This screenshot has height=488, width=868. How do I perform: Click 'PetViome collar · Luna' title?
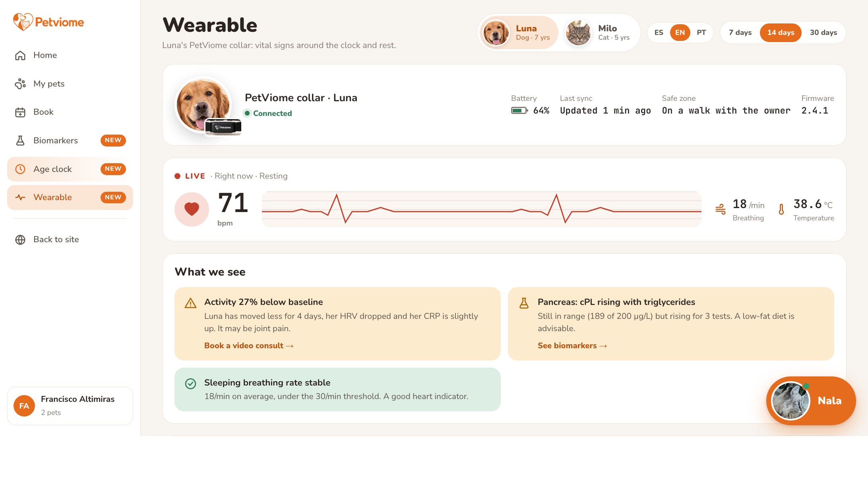301,98
